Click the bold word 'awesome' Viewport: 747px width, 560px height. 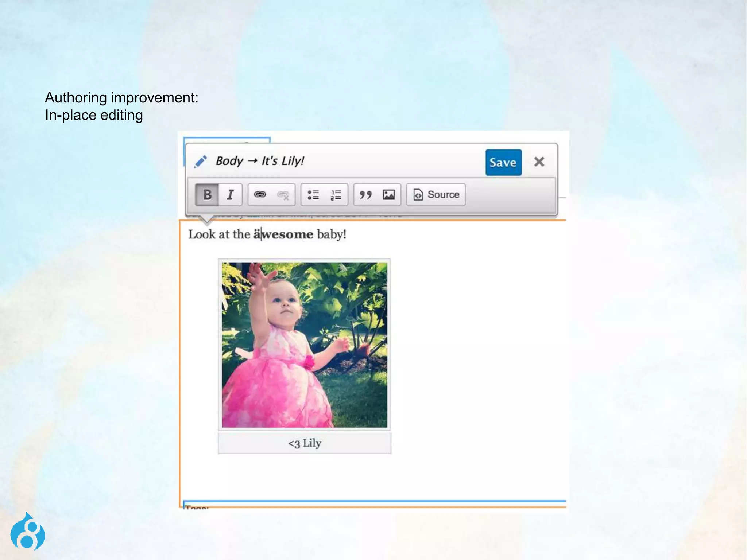[x=283, y=234]
